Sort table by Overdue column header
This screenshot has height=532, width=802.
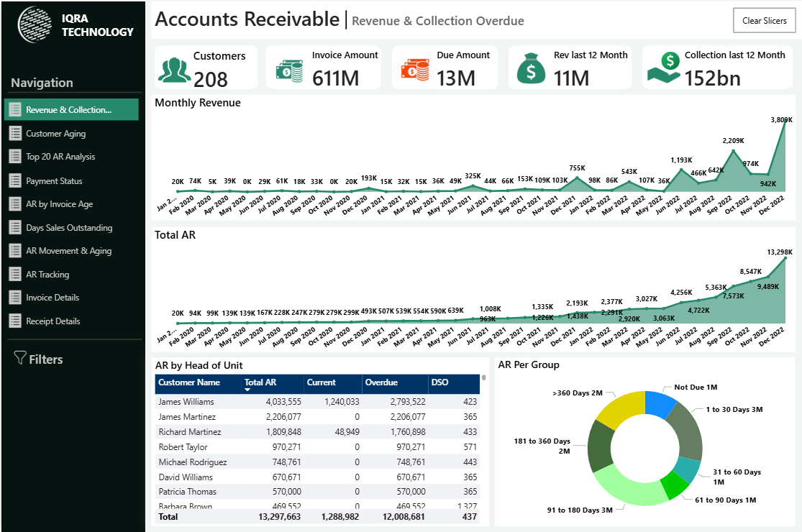tap(381, 382)
